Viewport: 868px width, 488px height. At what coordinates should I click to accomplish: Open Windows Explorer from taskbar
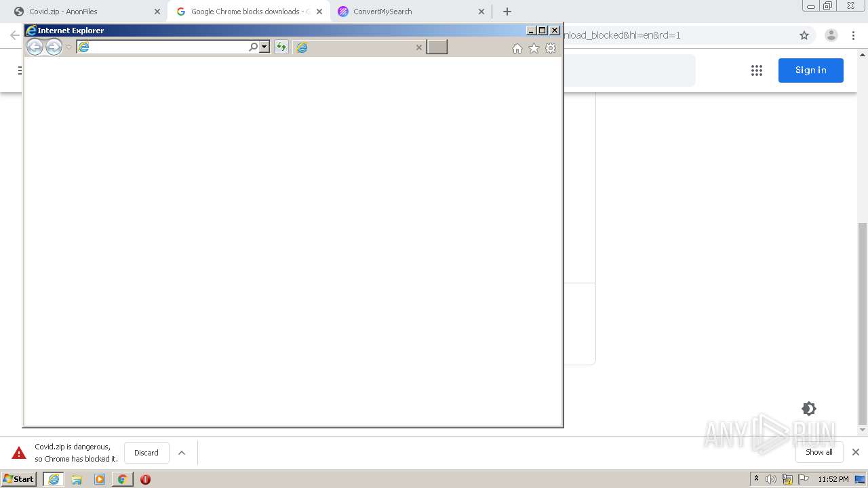click(x=77, y=479)
